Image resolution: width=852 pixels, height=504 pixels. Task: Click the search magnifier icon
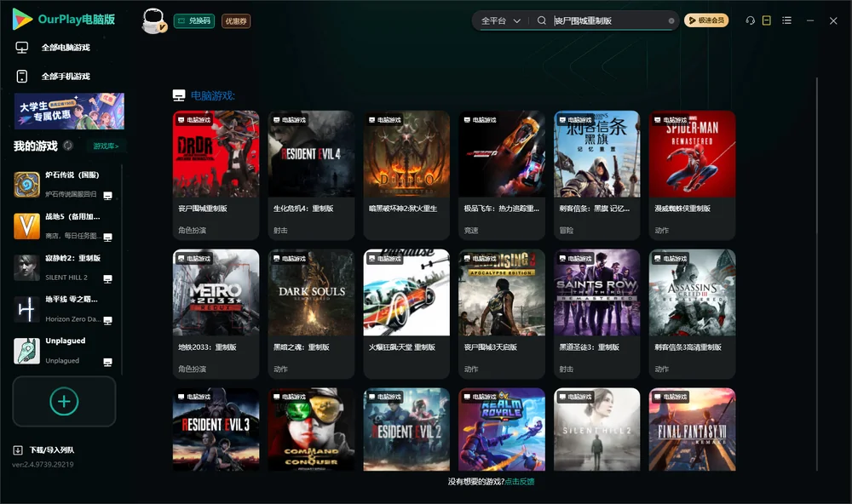541,20
